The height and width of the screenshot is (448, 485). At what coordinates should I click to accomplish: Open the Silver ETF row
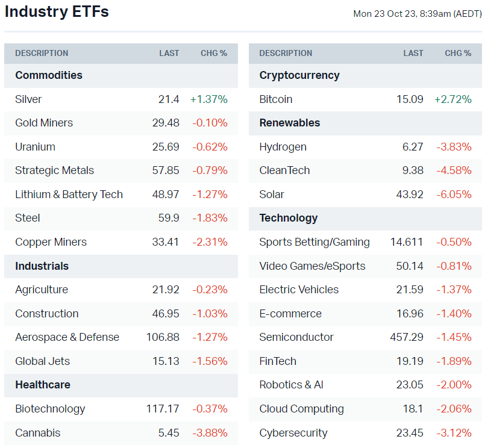tap(29, 99)
